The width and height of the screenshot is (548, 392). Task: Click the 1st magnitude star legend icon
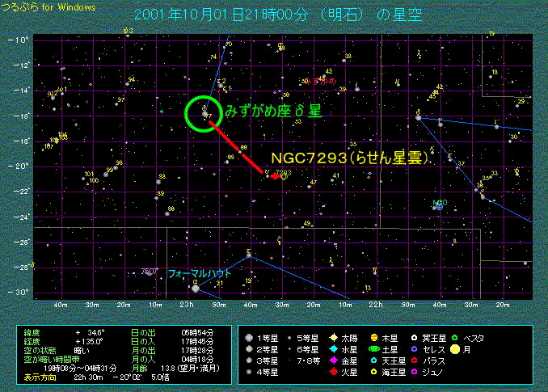(x=249, y=338)
